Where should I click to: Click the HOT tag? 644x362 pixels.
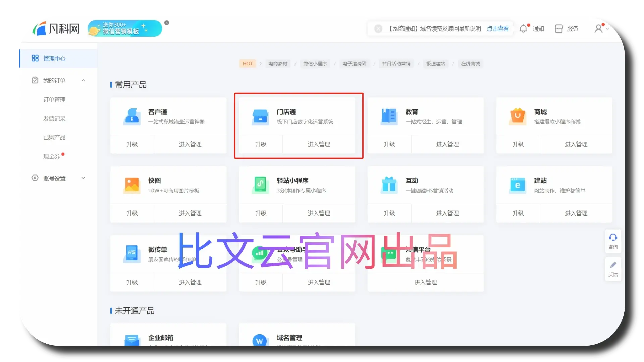pyautogui.click(x=248, y=64)
